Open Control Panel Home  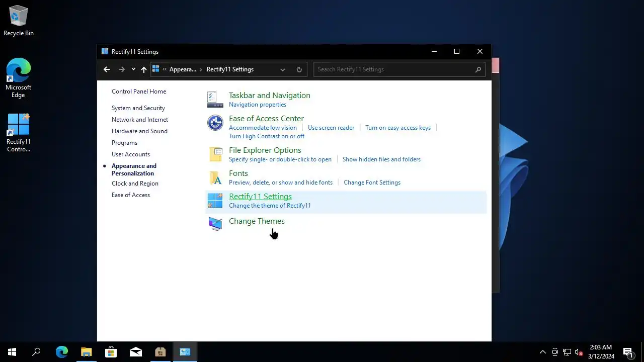[x=139, y=92]
